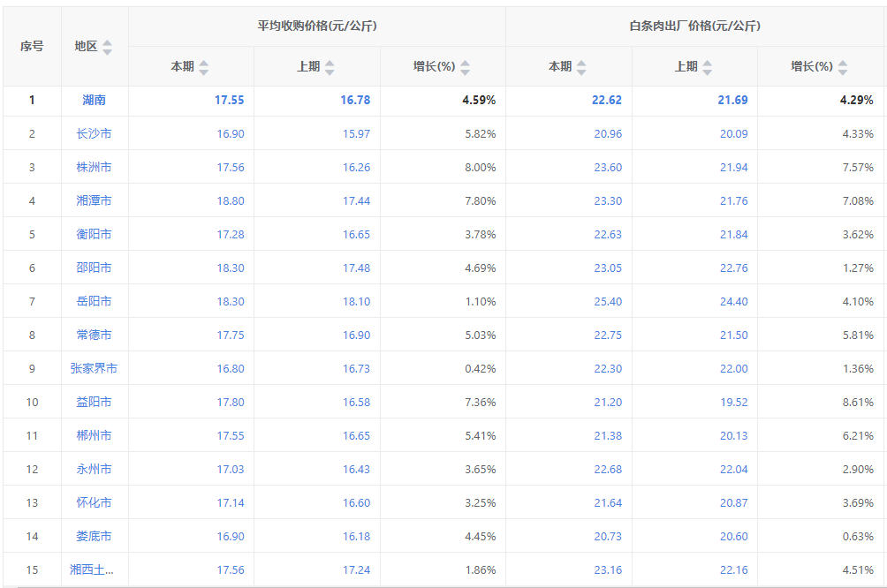Select 岳阳市 carcass price 25.40
This screenshot has width=887, height=588.
click(x=608, y=301)
